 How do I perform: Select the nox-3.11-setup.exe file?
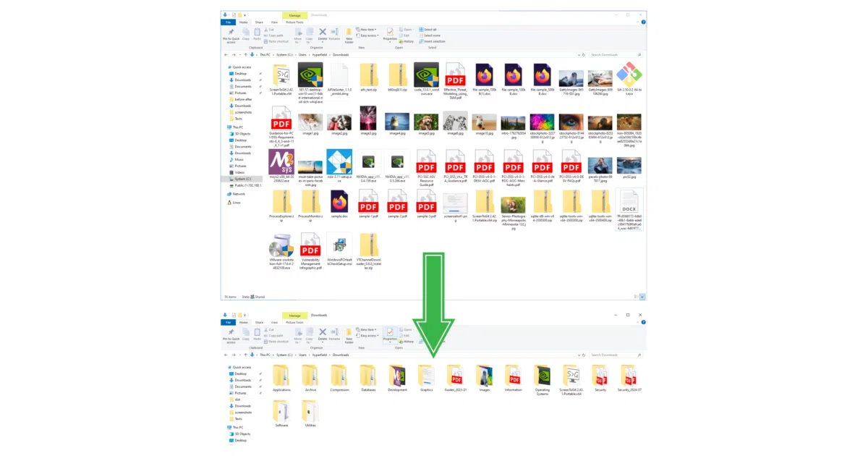[x=339, y=166]
